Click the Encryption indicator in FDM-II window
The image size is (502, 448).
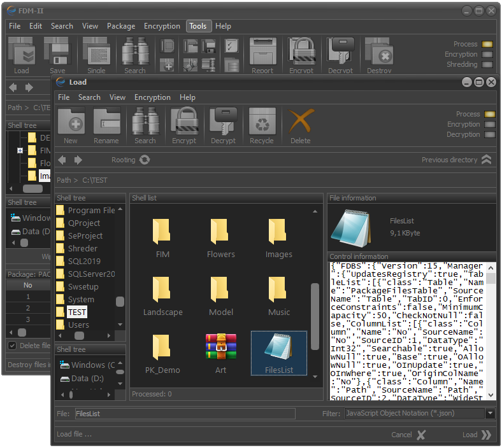point(487,54)
